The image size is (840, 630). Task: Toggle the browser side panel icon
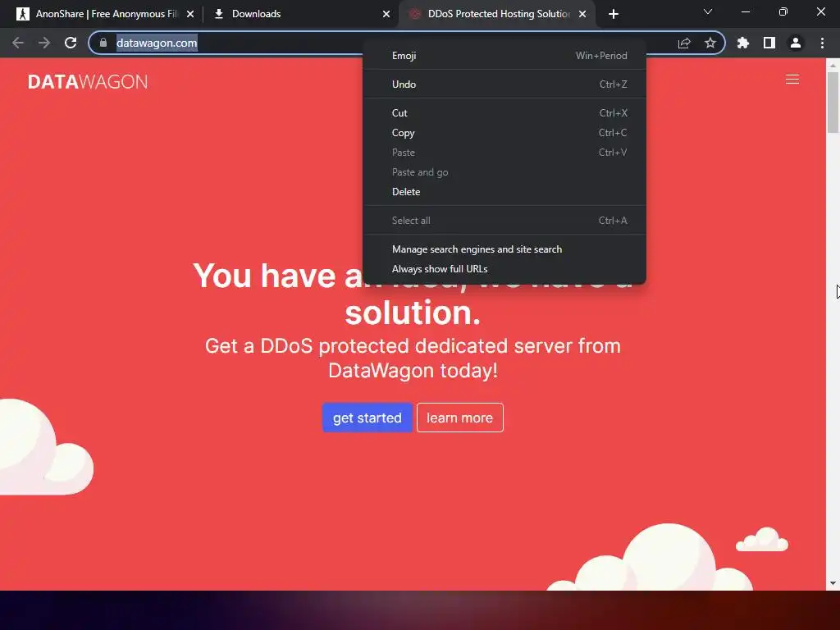[x=769, y=43]
